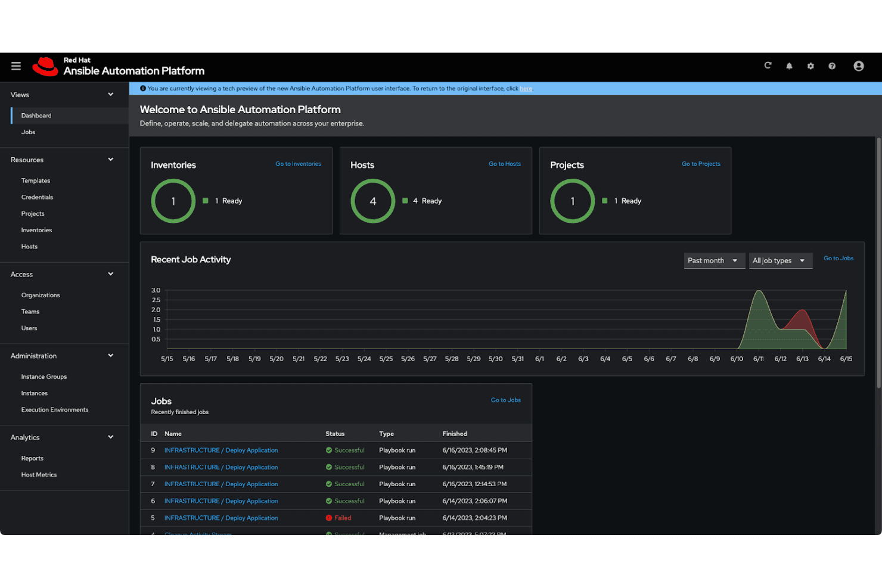Open the hamburger navigation menu

point(16,66)
